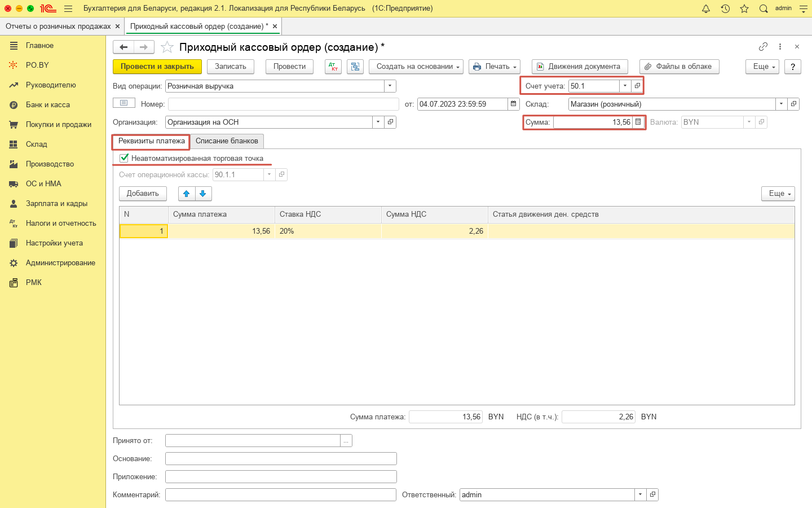Click into the Комментарий input field

coord(280,494)
